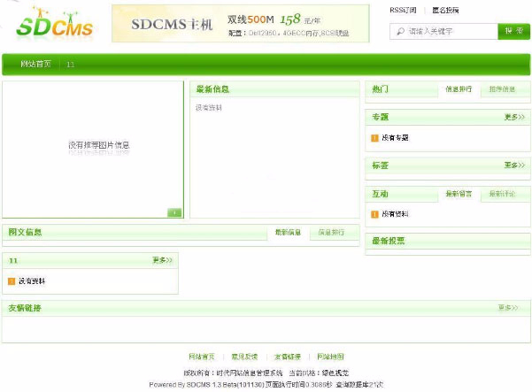Click orange icon in the 11 panel
Viewport: 532px width, 392px height.
coord(12,281)
